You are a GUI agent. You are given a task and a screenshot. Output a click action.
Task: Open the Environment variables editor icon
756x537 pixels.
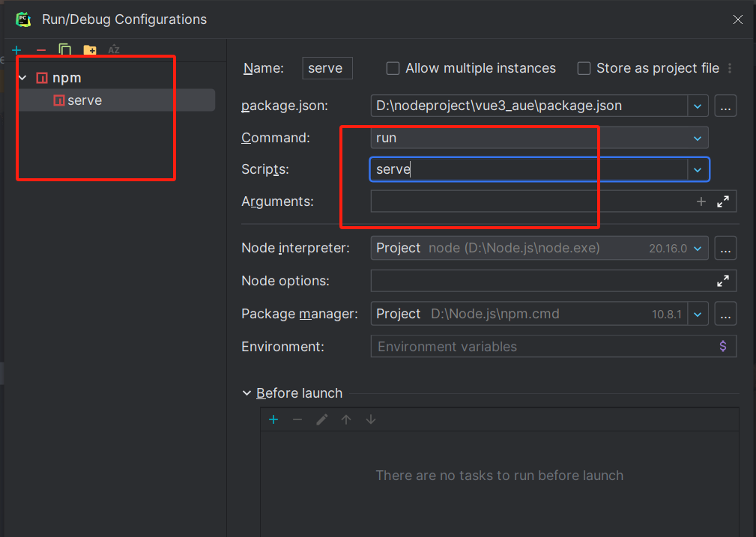coord(723,346)
